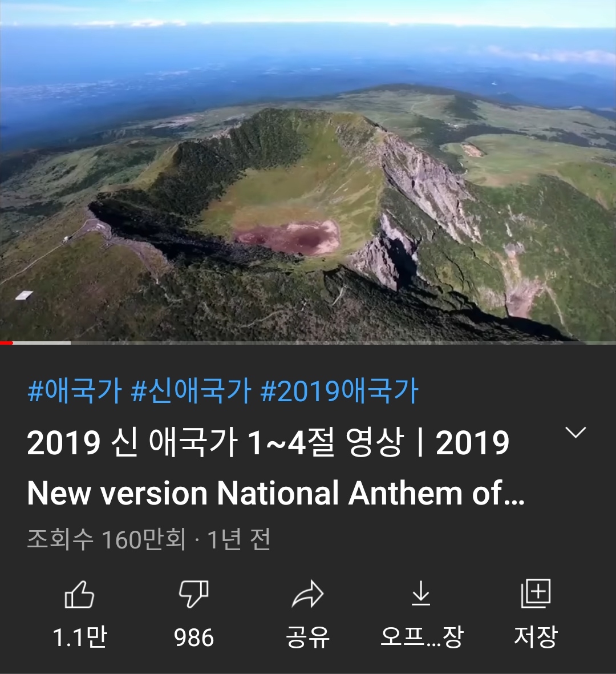Like the video with thumbs-up icon
This screenshot has height=674, width=616.
point(79,594)
